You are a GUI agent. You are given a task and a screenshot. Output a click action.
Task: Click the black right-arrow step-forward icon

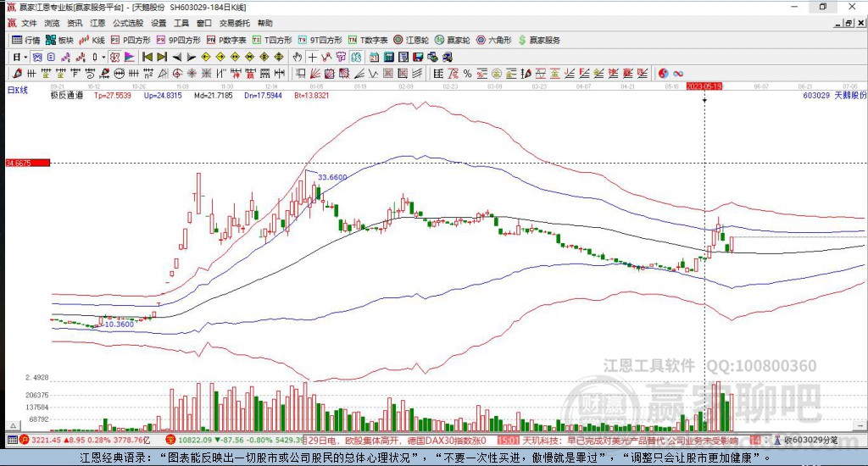pyautogui.click(x=191, y=57)
